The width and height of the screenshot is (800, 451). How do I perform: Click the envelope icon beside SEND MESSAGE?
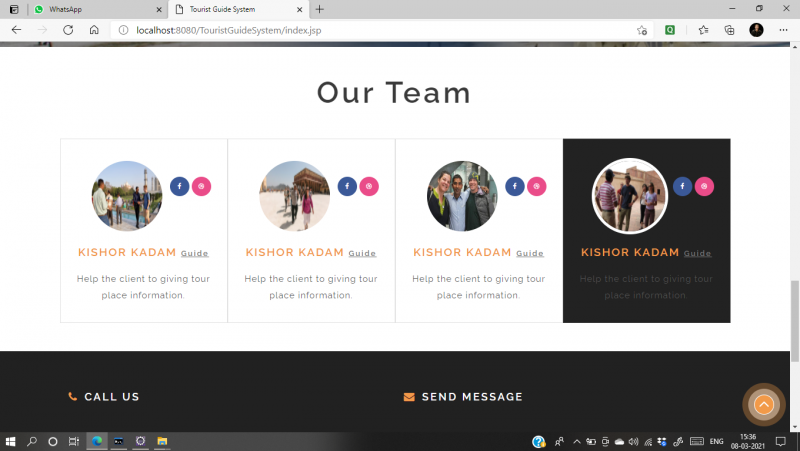point(409,397)
